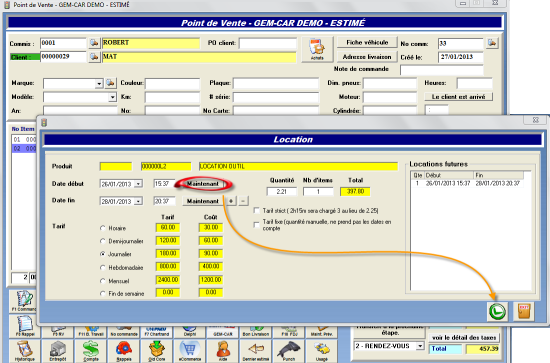Click the Date début time field 15:37
The height and width of the screenshot is (363, 550).
click(163, 184)
